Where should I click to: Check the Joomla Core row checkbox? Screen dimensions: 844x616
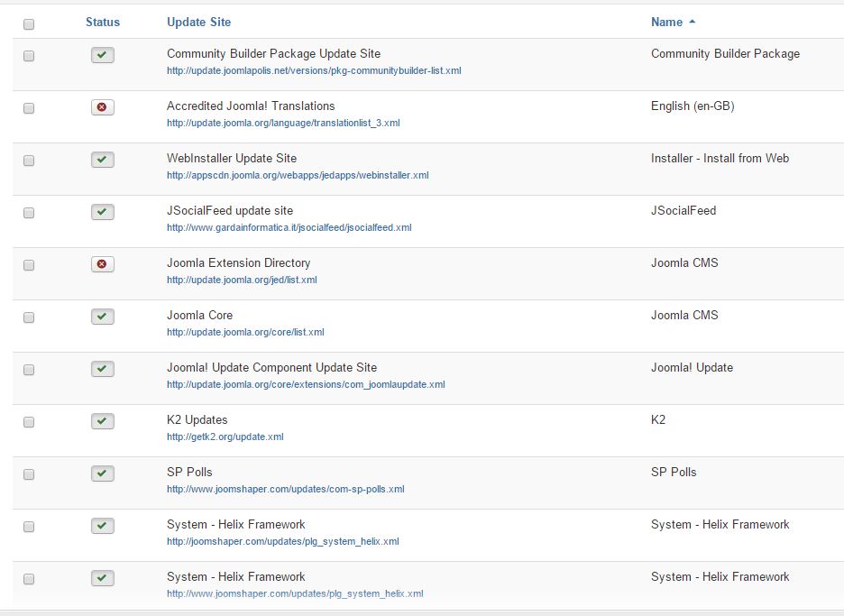point(29,317)
